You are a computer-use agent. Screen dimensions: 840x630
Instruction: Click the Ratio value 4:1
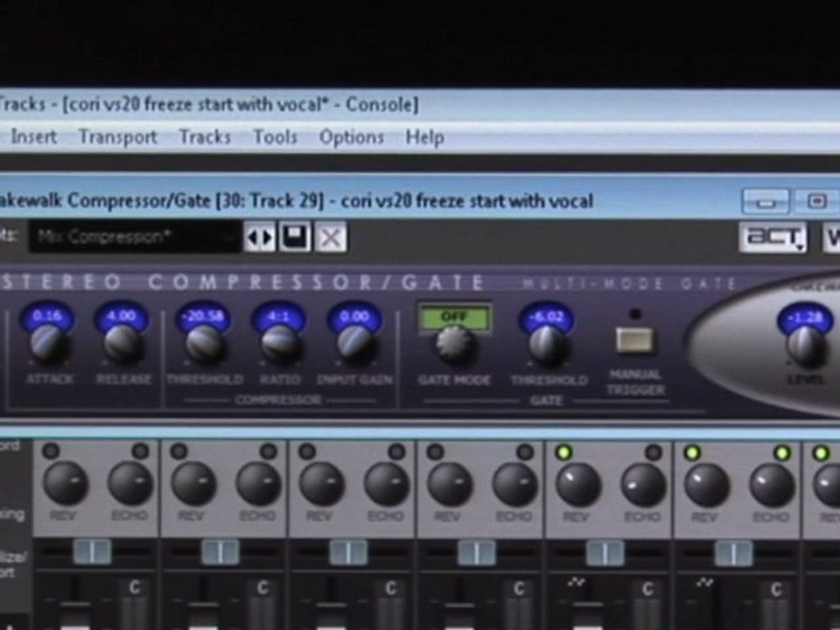pos(278,316)
